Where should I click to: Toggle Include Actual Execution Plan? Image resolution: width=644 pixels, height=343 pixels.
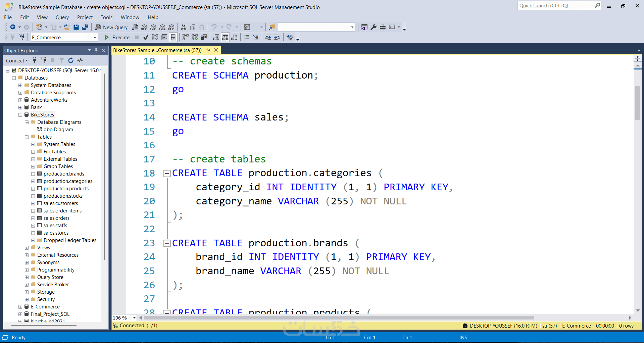(x=186, y=37)
